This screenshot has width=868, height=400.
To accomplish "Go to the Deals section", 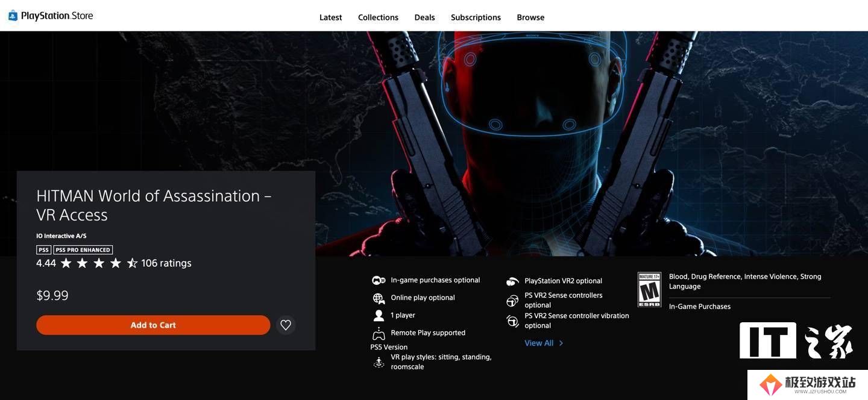I will tap(424, 17).
